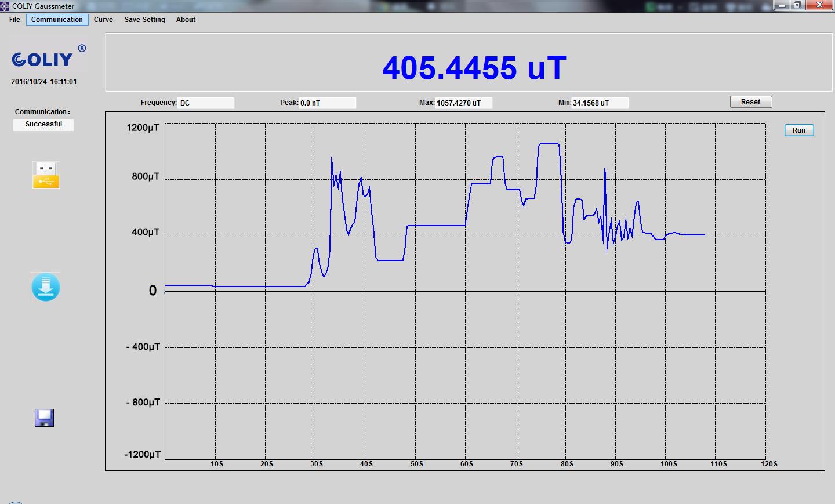Click the Min value field
Screen dimensions: 835x504
click(x=600, y=103)
